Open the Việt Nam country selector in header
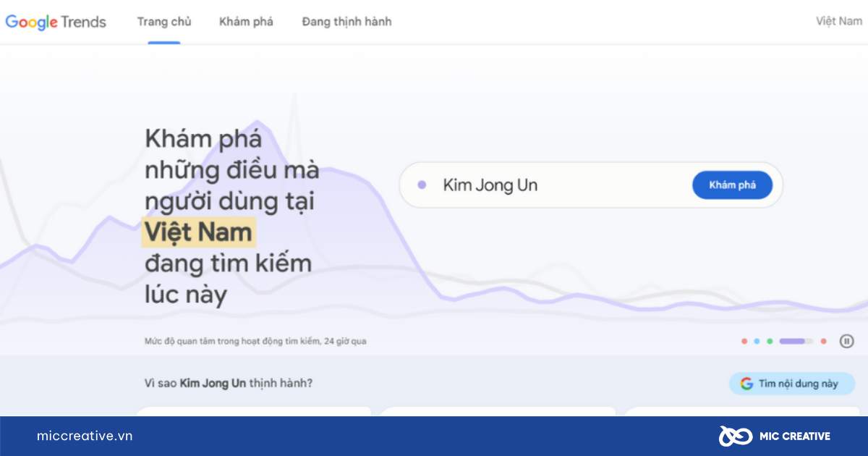 pyautogui.click(x=839, y=21)
